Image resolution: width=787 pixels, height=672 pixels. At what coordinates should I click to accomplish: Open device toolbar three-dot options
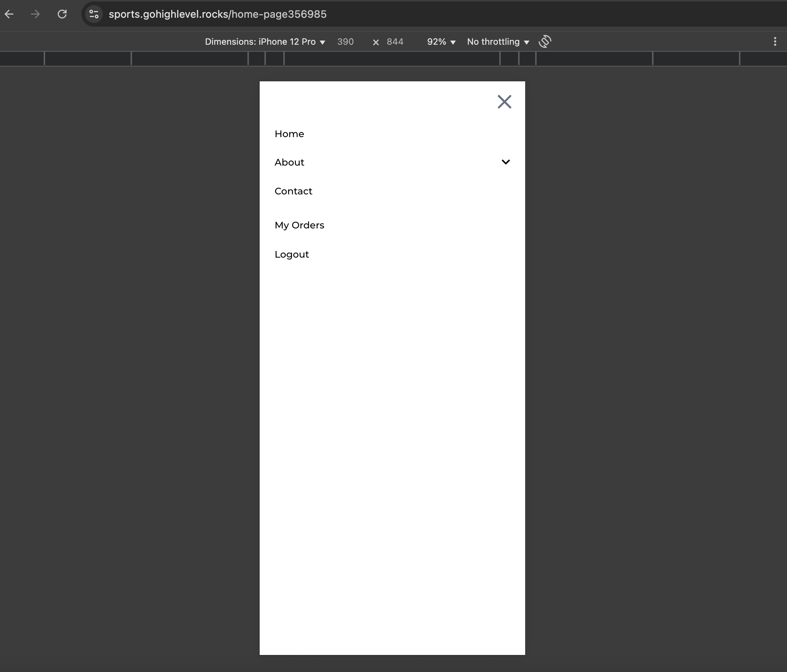[x=775, y=42]
